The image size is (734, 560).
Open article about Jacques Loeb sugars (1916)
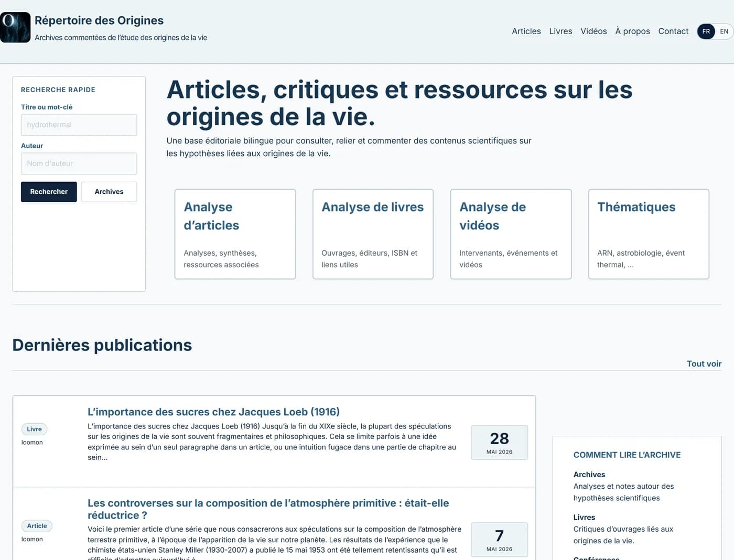click(x=213, y=412)
